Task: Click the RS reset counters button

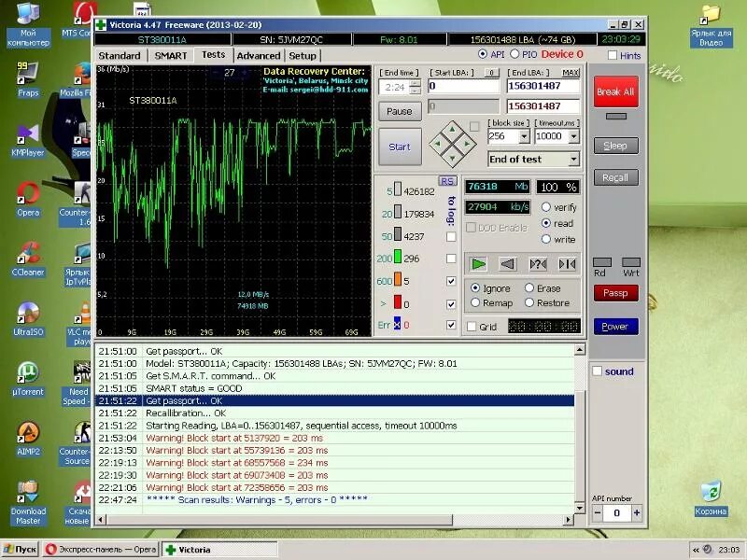Action: click(447, 181)
